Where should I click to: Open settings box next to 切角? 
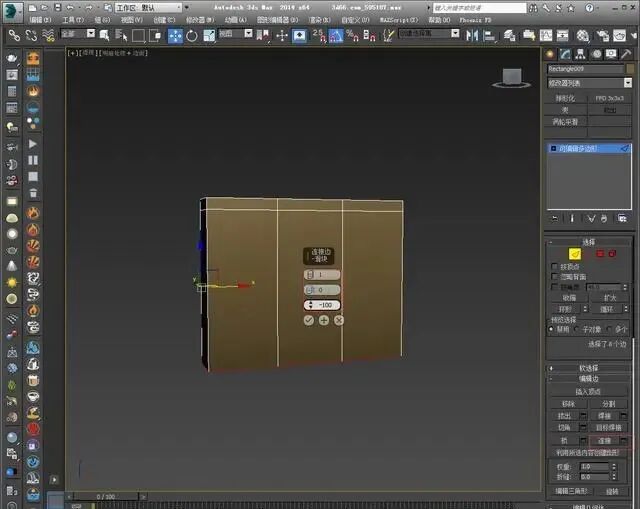[x=583, y=427]
